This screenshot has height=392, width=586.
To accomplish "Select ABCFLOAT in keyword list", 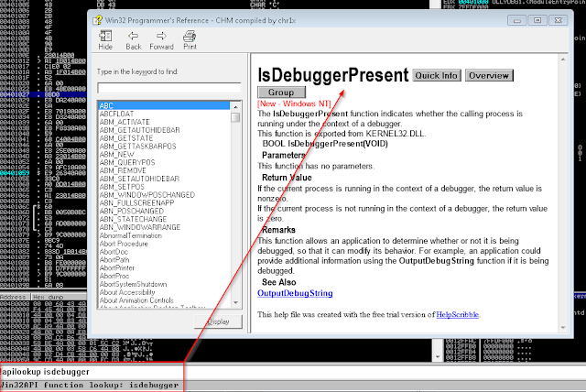I will click(x=116, y=114).
